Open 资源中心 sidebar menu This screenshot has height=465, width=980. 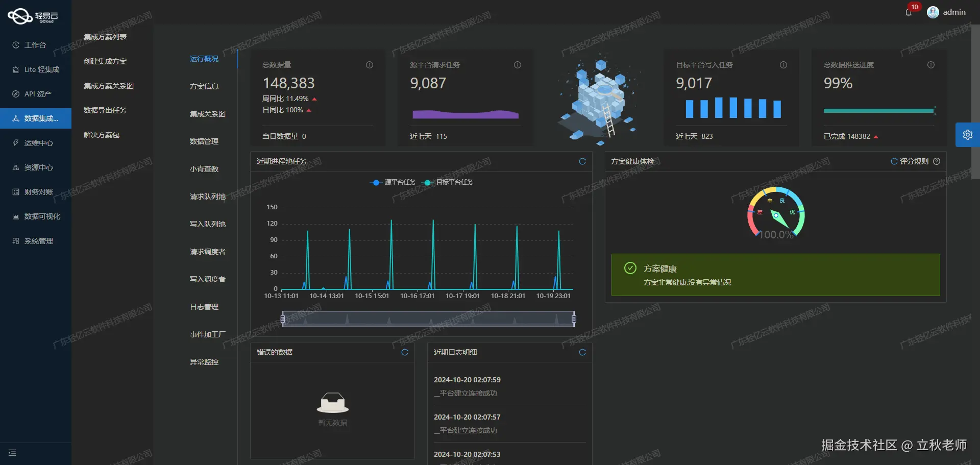pos(36,167)
